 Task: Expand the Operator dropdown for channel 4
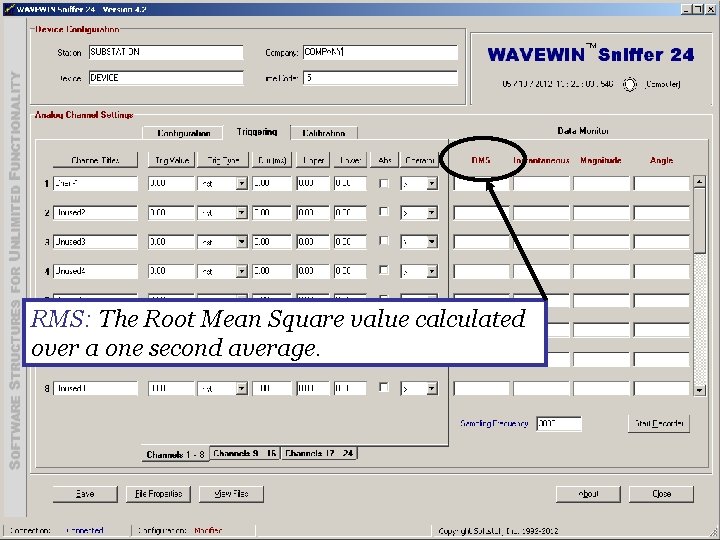pyautogui.click(x=432, y=271)
